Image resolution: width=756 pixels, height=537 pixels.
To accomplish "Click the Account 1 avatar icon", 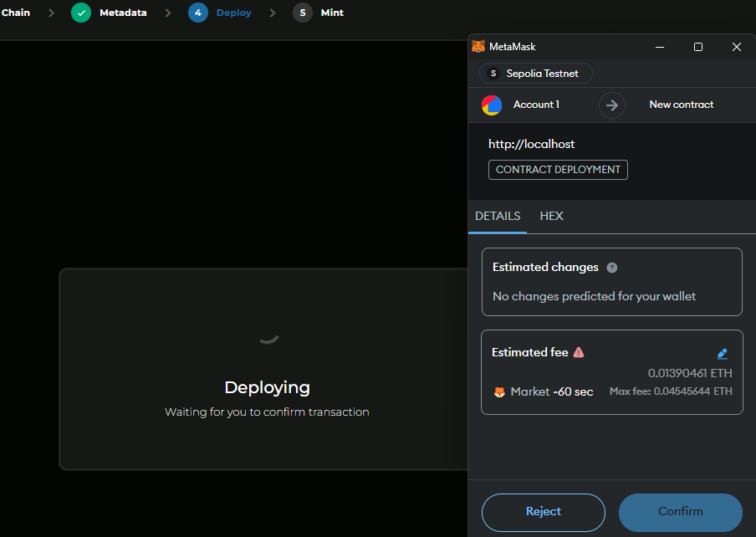I will [x=492, y=105].
